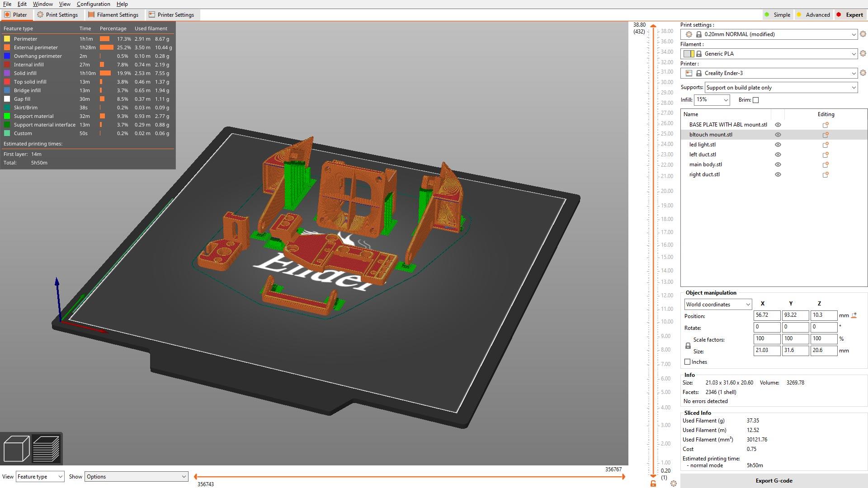Toggle visibility of bltouch mount.stl

pos(778,134)
